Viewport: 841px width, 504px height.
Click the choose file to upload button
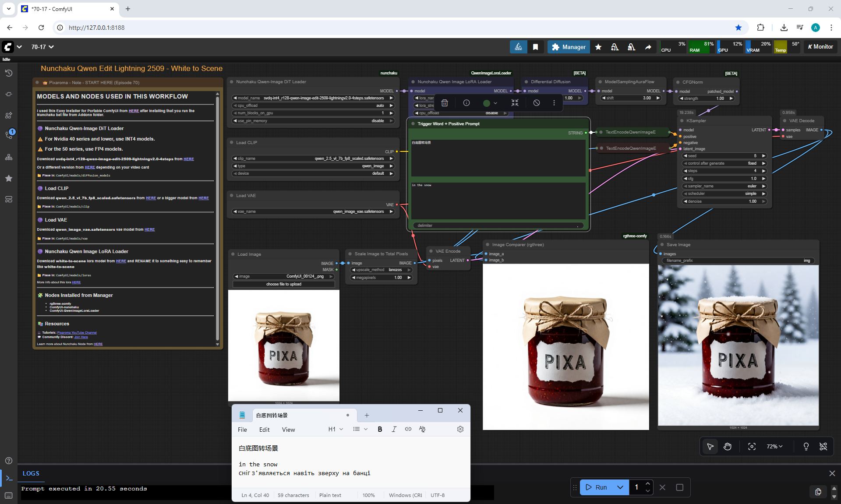283,284
